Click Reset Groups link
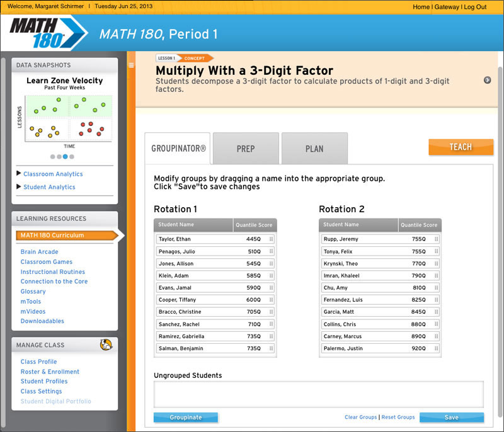Viewport: 504px width, 432px height. click(398, 418)
